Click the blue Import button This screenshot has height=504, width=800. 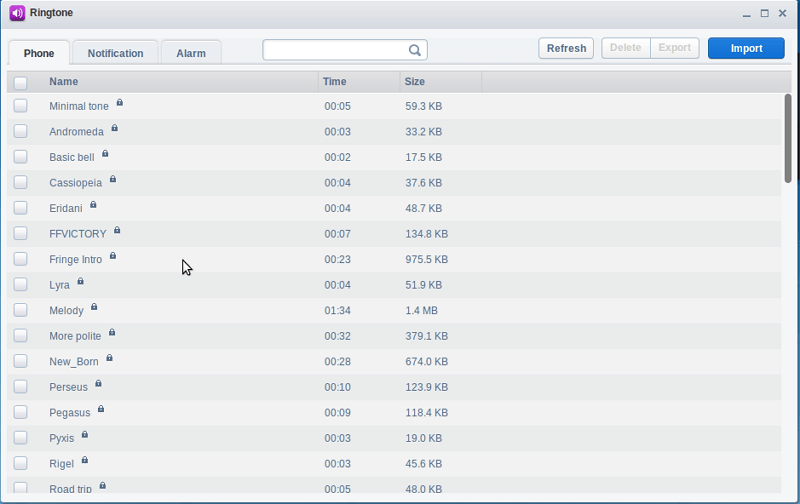point(746,48)
